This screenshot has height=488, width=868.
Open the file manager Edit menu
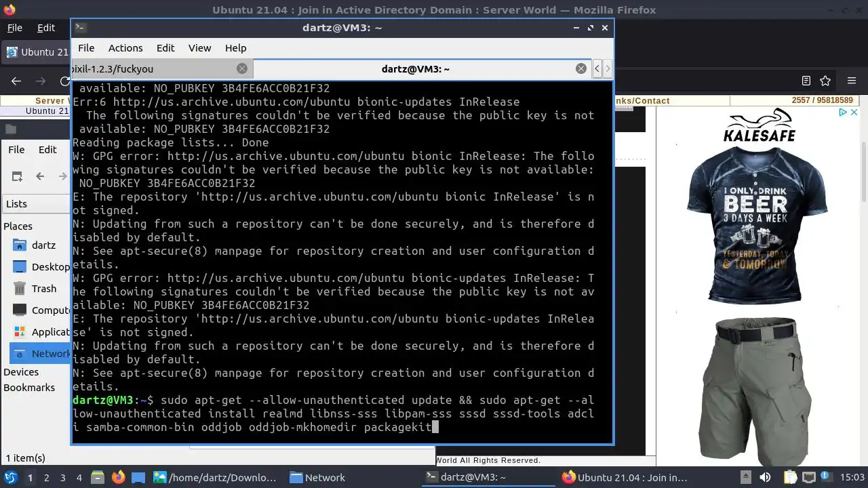(x=47, y=150)
